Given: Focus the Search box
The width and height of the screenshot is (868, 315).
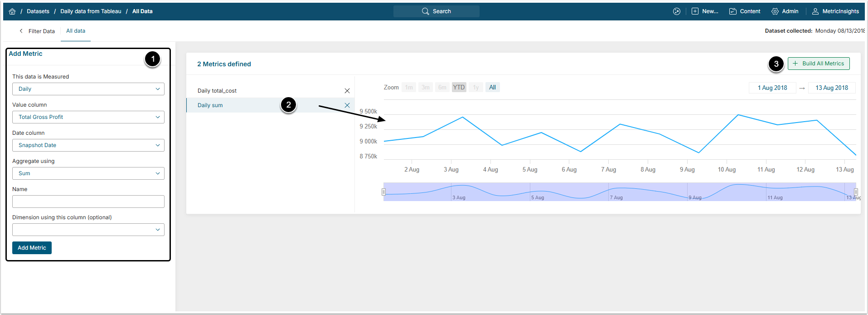Looking at the screenshot, I should (436, 11).
